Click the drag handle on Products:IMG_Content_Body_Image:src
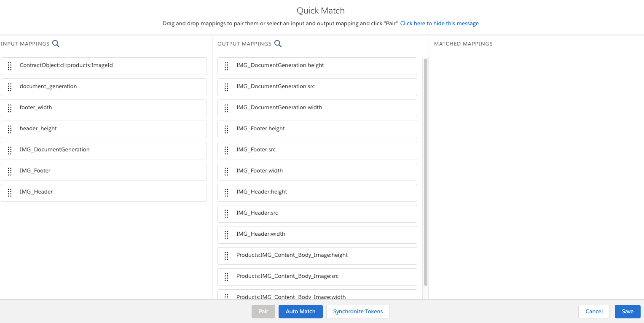This screenshot has height=323, width=644. point(226,277)
